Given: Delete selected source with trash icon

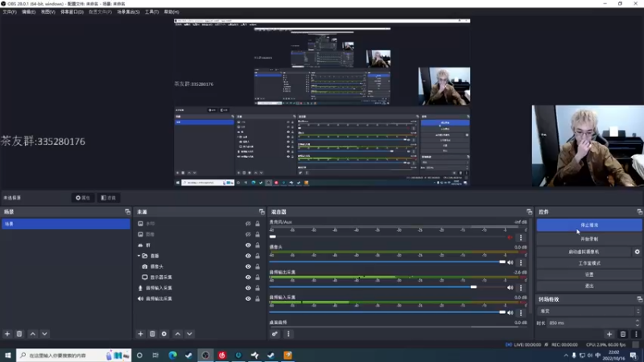Looking at the screenshot, I should coord(152,334).
